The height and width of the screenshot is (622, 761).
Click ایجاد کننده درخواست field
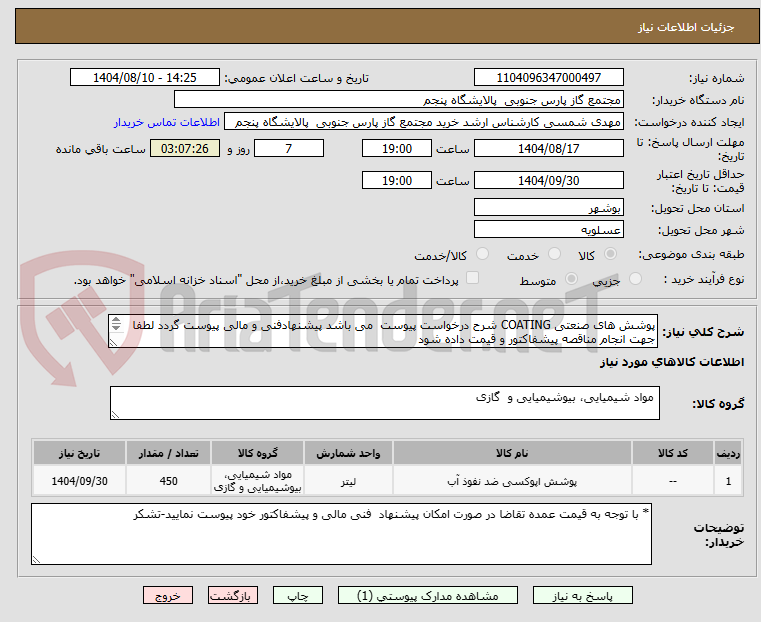point(423,122)
